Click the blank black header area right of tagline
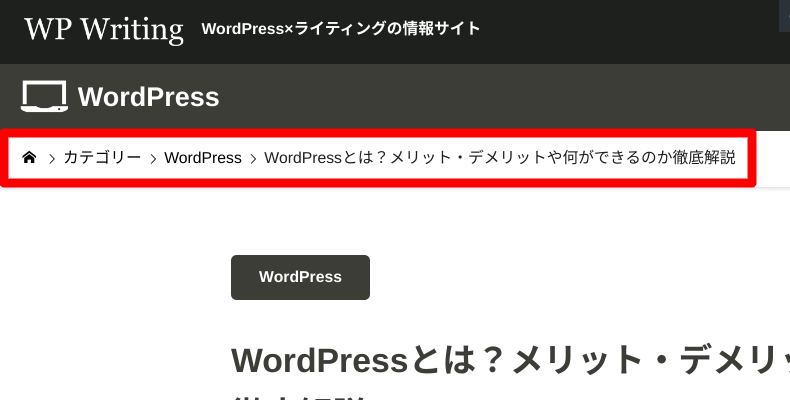 tap(620, 30)
